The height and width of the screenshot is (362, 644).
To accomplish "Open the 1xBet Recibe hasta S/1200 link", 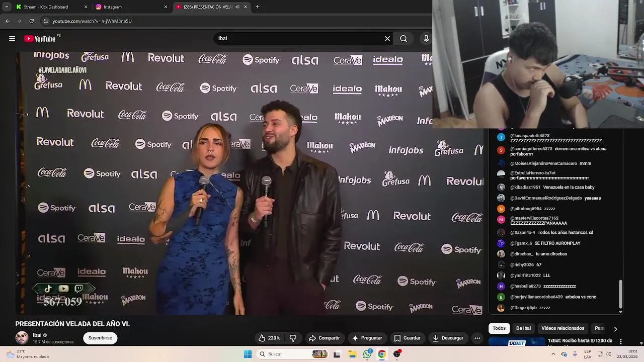I will [x=580, y=341].
